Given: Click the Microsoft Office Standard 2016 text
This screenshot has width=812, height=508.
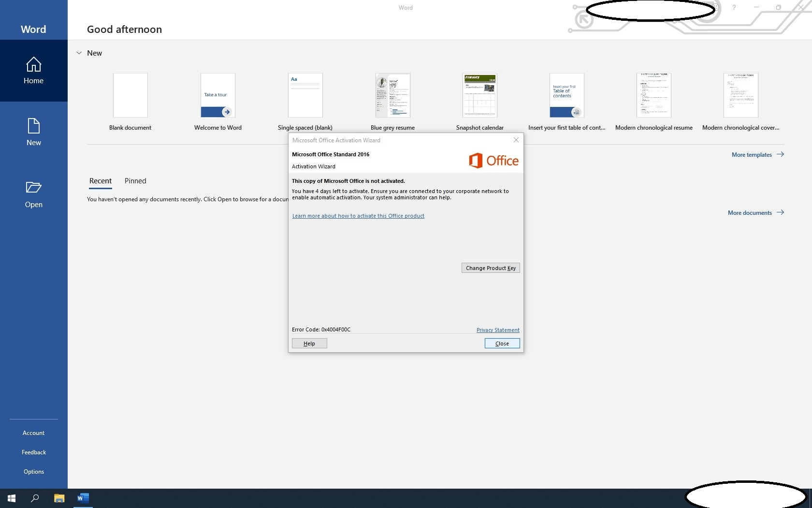Looking at the screenshot, I should click(331, 154).
